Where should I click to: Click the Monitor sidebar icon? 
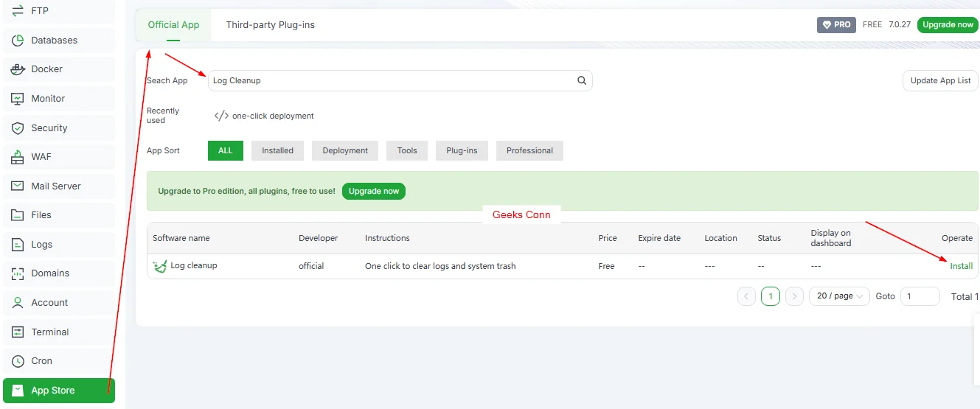[x=18, y=99]
